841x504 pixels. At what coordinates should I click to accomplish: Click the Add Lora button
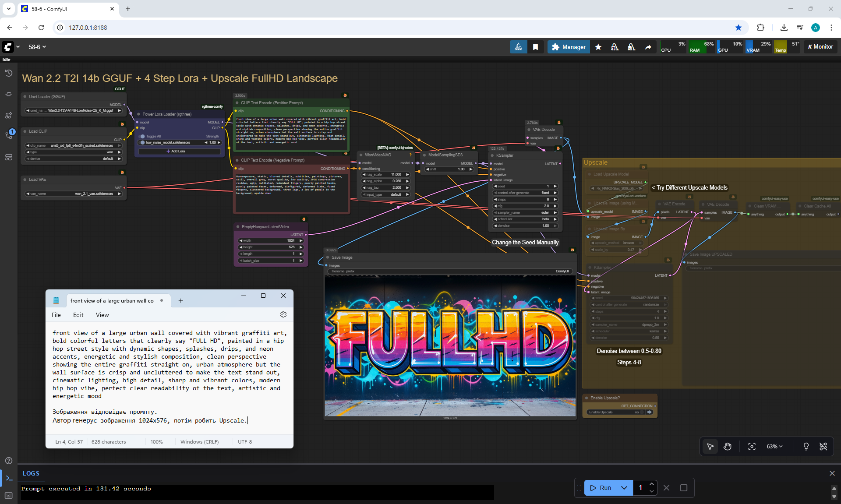178,151
